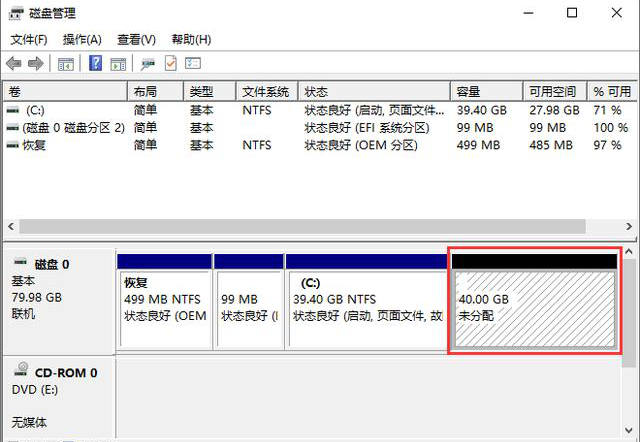Screen dimensions: 640x442
Task: Click the settings list toolbar icon
Action: pyautogui.click(x=193, y=63)
